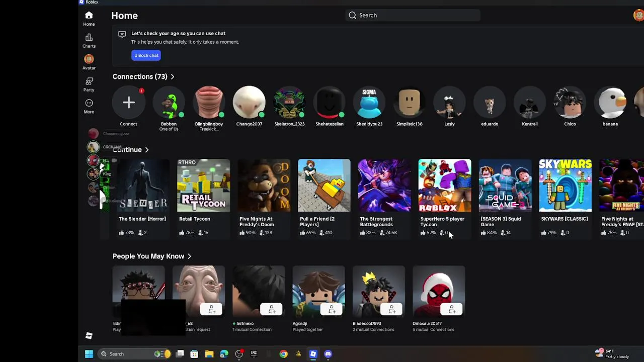Image resolution: width=644 pixels, height=362 pixels.
Task: Add Agxndji as a connection
Action: (x=332, y=309)
